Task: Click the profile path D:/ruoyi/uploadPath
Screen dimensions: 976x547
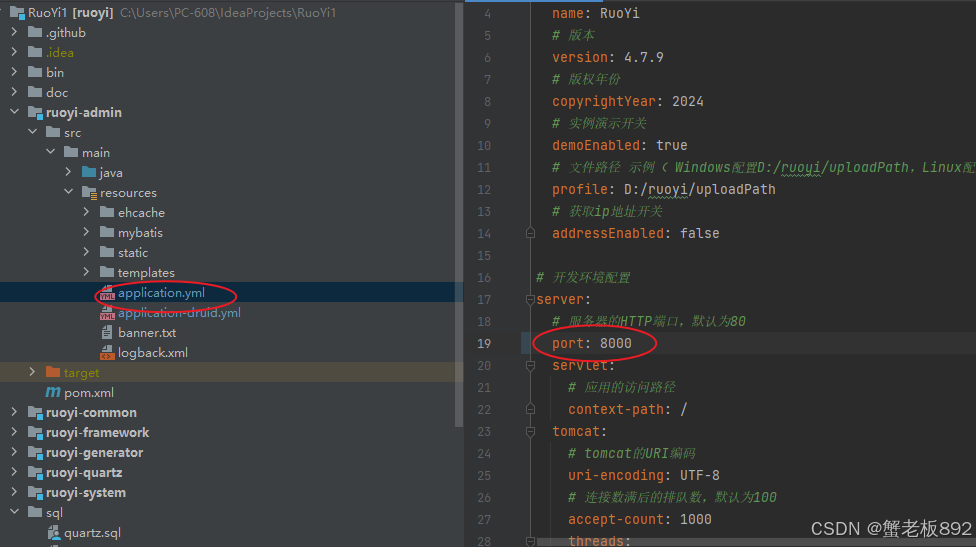Action: (x=700, y=189)
